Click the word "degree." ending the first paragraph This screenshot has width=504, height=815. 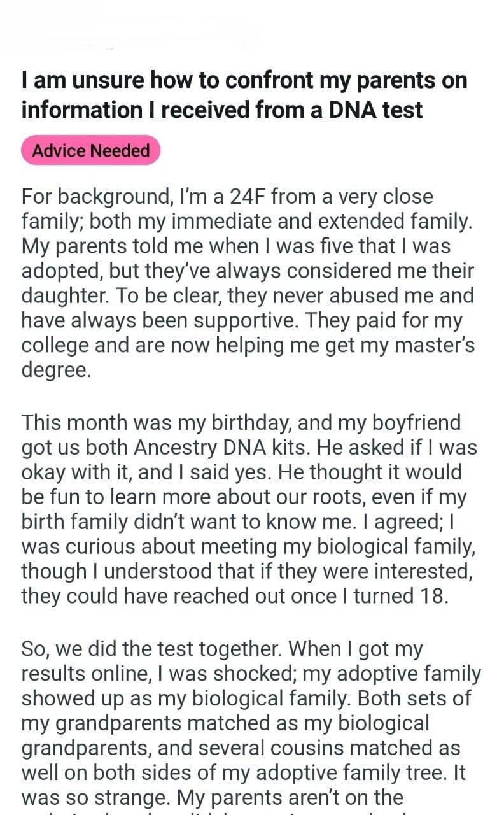56,370
